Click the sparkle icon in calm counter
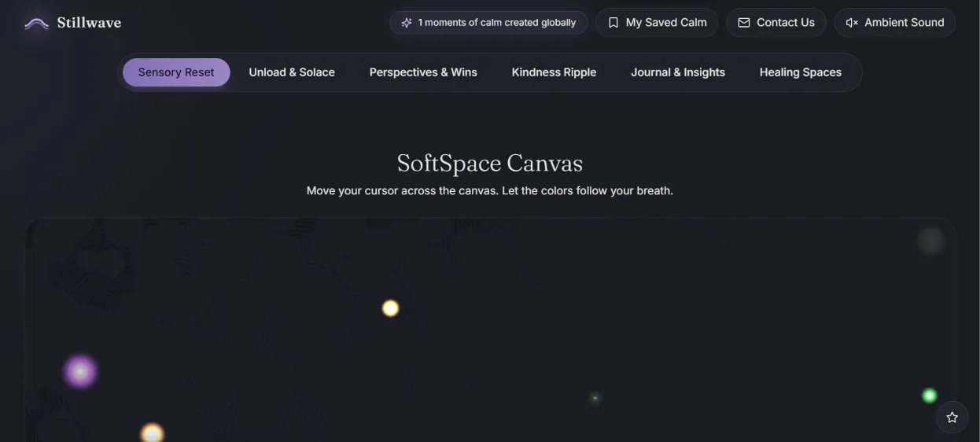The image size is (980, 442). point(407,23)
